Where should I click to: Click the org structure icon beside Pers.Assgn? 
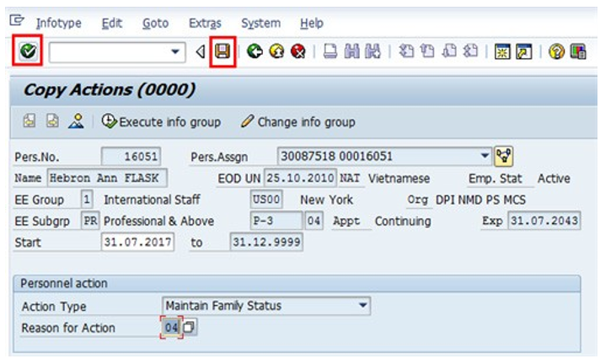coord(504,156)
